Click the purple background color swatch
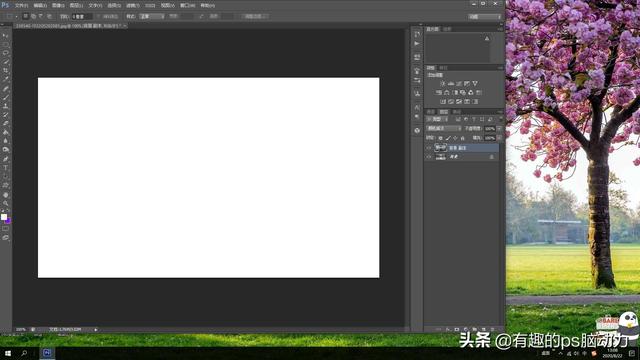 [9, 221]
